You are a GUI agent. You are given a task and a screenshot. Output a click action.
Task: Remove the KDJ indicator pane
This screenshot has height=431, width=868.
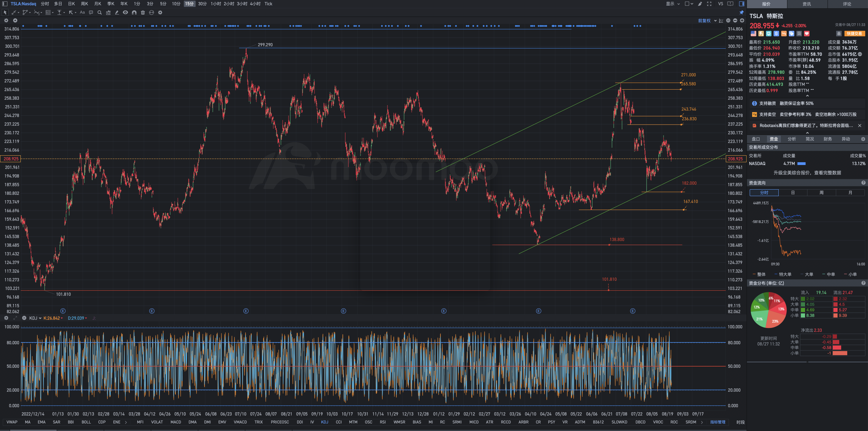pos(24,318)
